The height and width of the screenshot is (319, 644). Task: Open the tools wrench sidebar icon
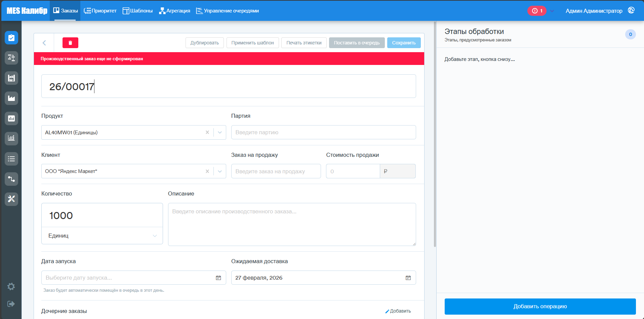coord(11,199)
